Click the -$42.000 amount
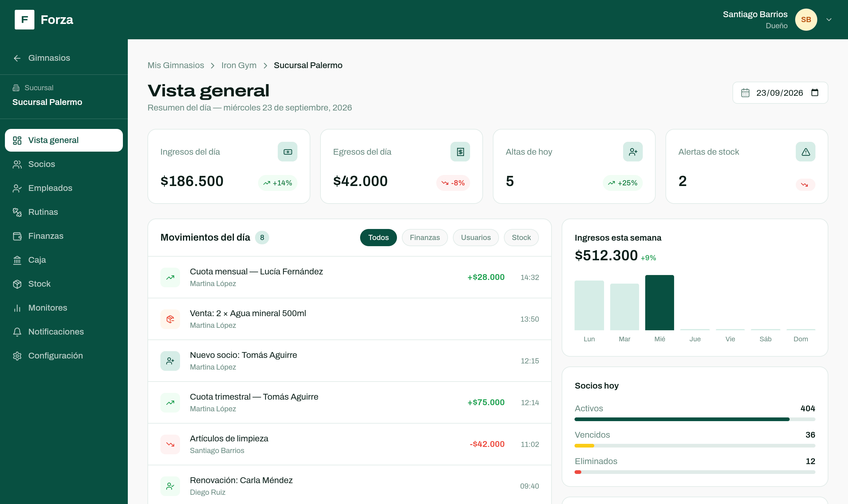Image resolution: width=848 pixels, height=504 pixels. (487, 444)
